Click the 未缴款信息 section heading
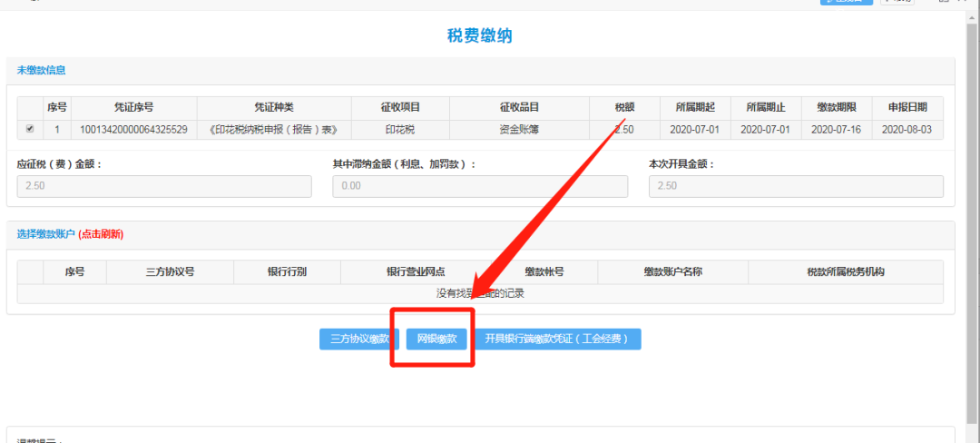 point(41,70)
